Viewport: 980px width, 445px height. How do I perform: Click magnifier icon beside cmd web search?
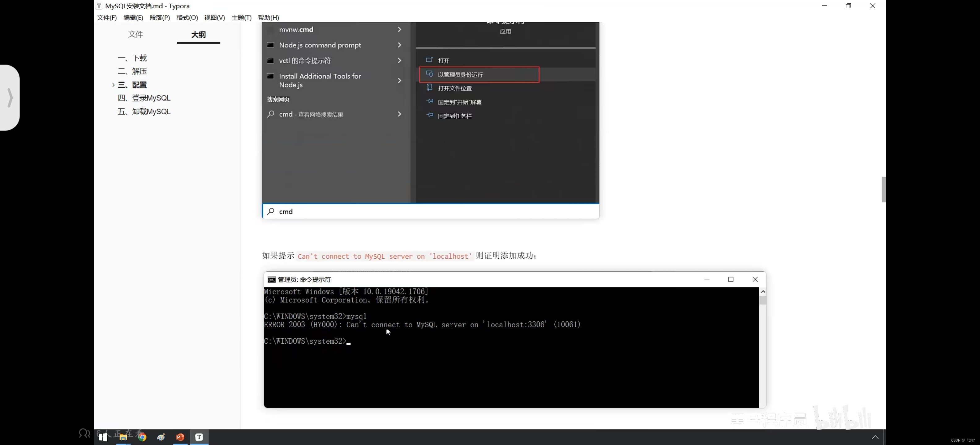tap(270, 114)
